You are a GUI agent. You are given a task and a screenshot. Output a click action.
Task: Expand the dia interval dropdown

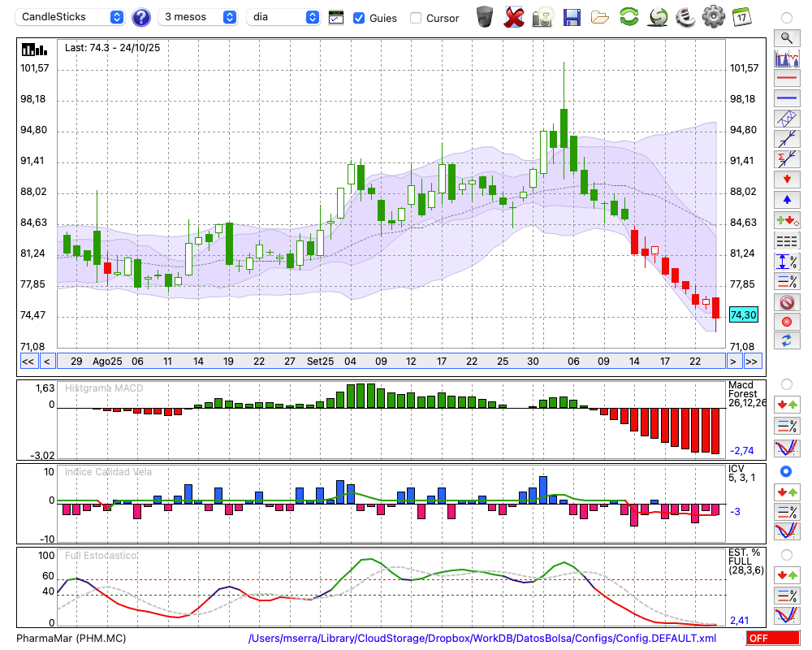[x=284, y=17]
